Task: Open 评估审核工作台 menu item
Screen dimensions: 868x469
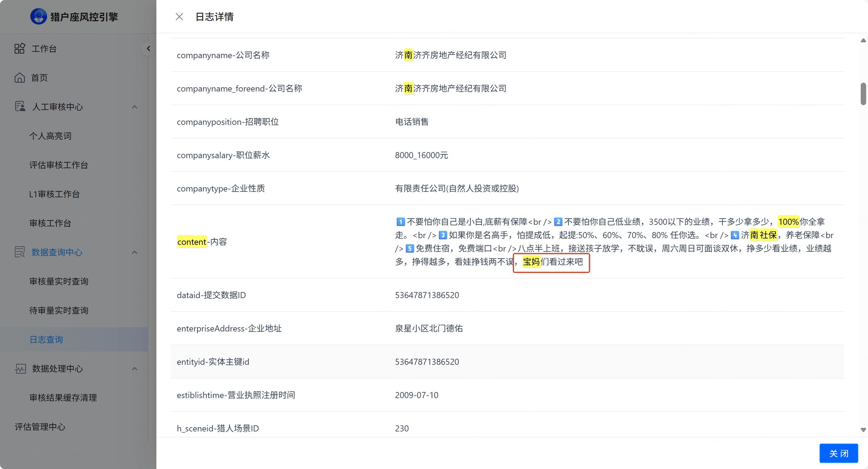Action: pyautogui.click(x=58, y=165)
